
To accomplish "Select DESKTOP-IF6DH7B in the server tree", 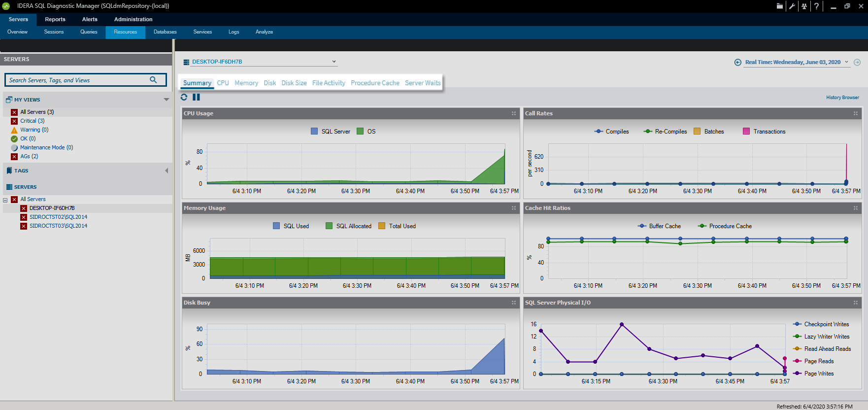I will 52,208.
